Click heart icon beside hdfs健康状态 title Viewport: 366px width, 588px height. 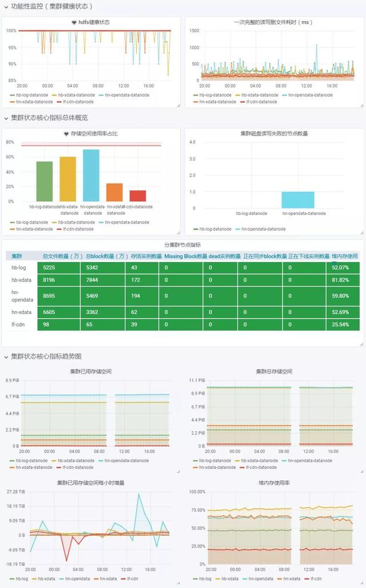[74, 22]
